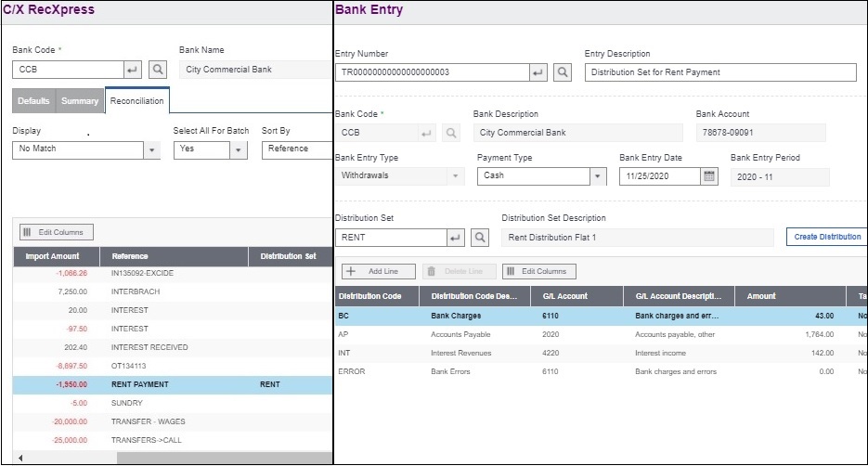Click the Distribution Set enter arrow icon
The image size is (868, 466).
click(455, 238)
